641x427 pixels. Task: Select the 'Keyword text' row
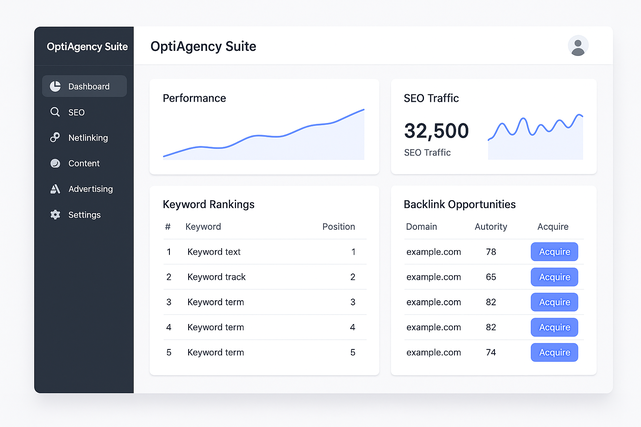point(265,252)
